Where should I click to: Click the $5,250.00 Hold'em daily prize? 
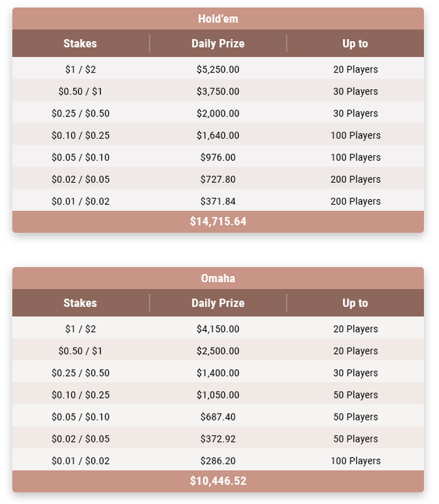pyautogui.click(x=218, y=69)
